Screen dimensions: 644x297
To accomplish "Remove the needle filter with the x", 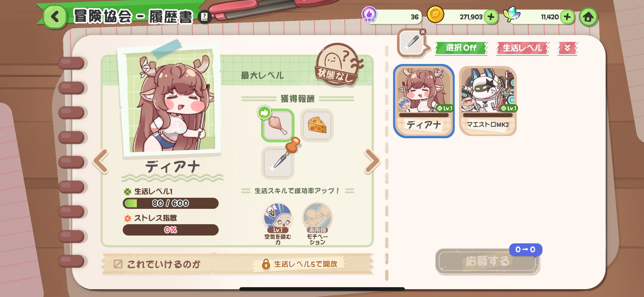I will [423, 32].
